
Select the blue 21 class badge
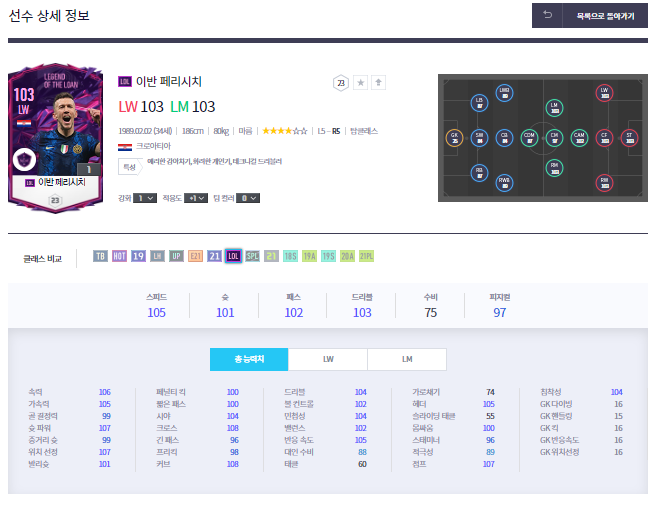click(x=214, y=256)
